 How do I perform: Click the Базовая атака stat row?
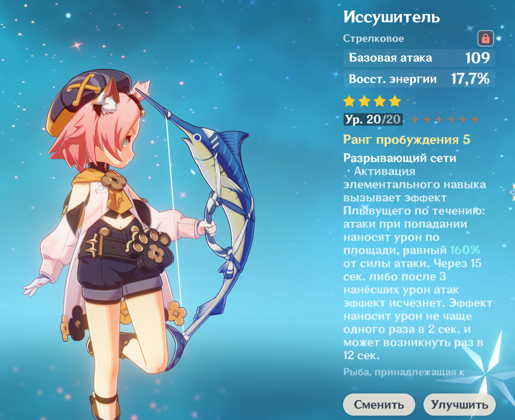click(x=419, y=58)
